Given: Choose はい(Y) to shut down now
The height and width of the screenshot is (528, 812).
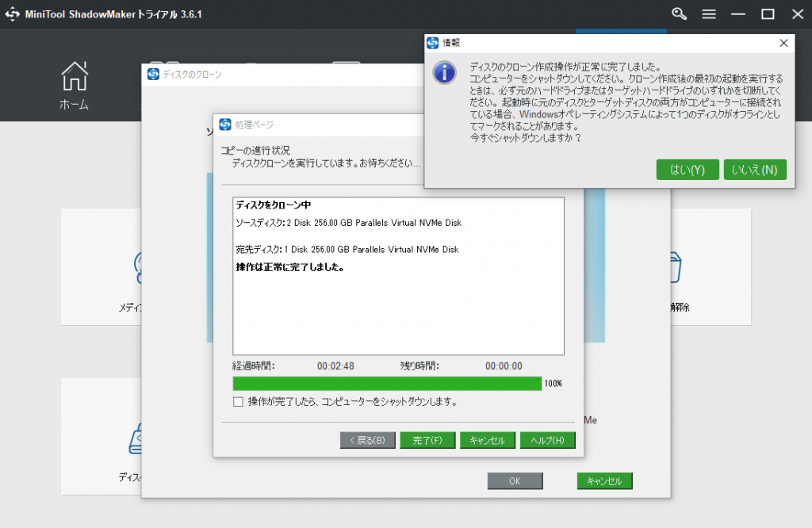Looking at the screenshot, I should tap(688, 170).
